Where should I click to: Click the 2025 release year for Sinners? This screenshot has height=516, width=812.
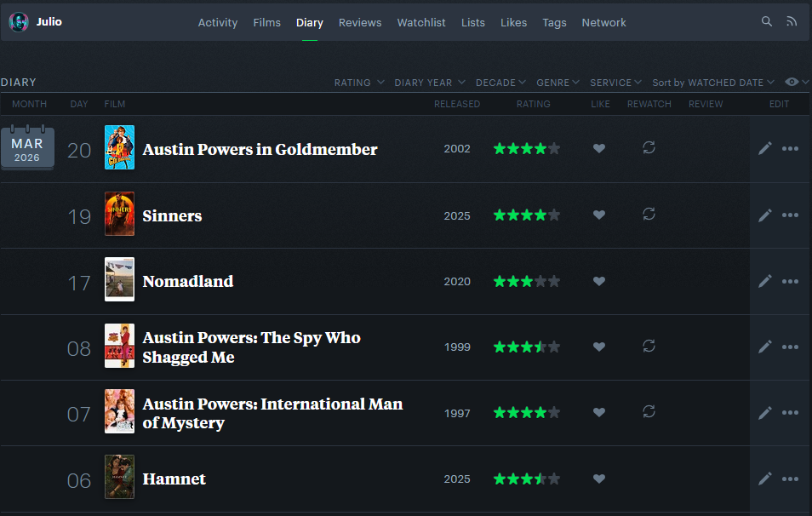(x=457, y=215)
